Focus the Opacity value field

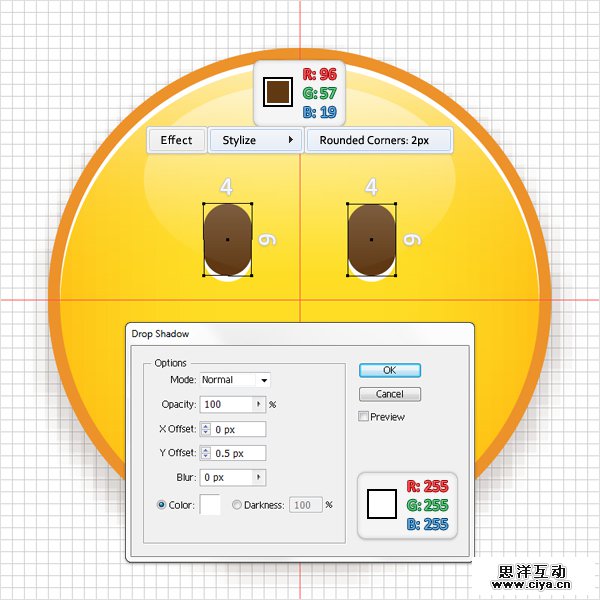(226, 405)
